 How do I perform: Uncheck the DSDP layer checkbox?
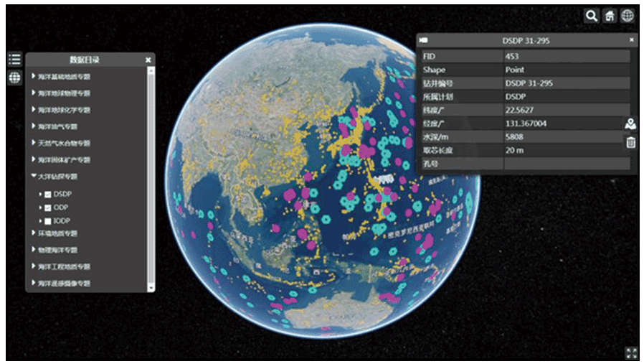click(48, 195)
